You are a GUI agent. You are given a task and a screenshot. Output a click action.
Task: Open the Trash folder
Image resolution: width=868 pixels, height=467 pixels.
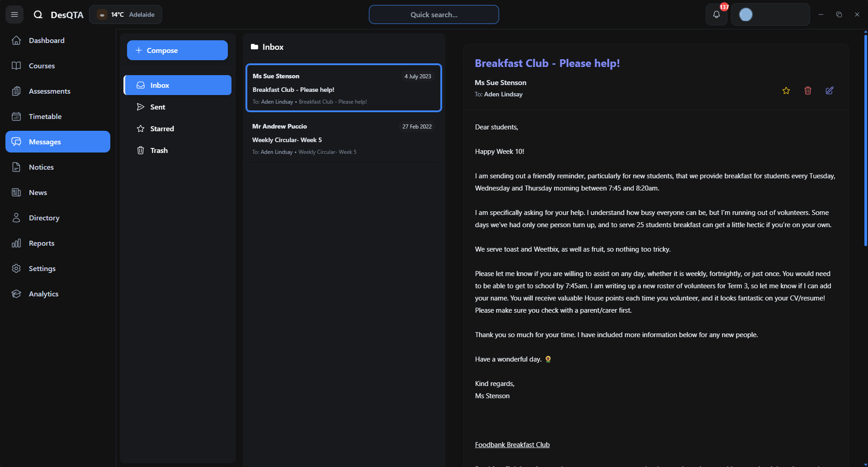(159, 150)
